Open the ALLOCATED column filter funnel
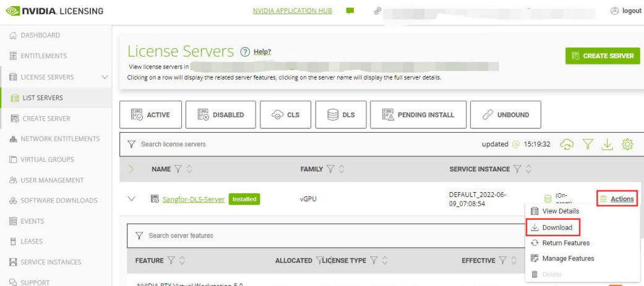Image resolution: width=644 pixels, height=286 pixels. click(x=319, y=261)
